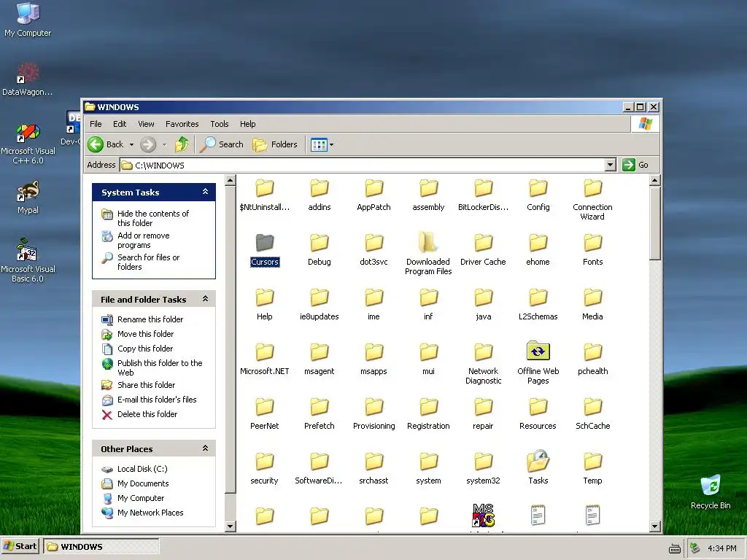Select the Prefetch folder
Screen dimensions: 747x560
point(320,414)
